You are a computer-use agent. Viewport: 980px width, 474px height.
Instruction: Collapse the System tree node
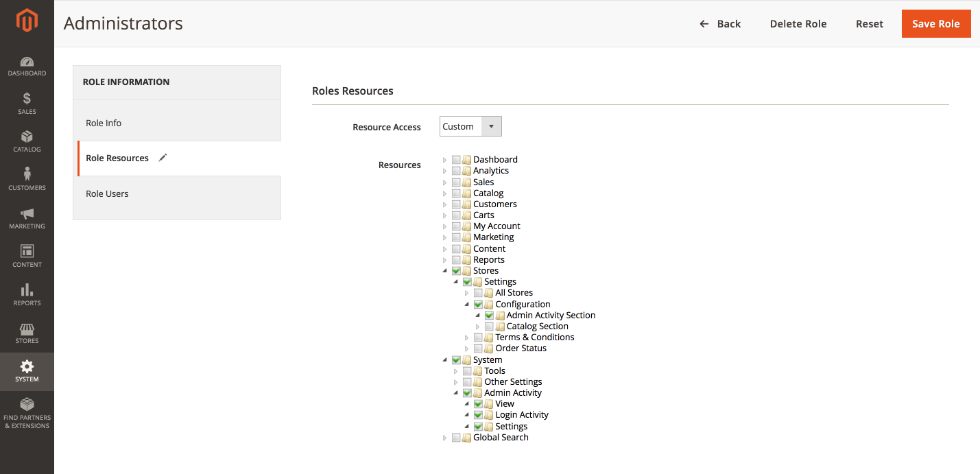[x=445, y=359]
